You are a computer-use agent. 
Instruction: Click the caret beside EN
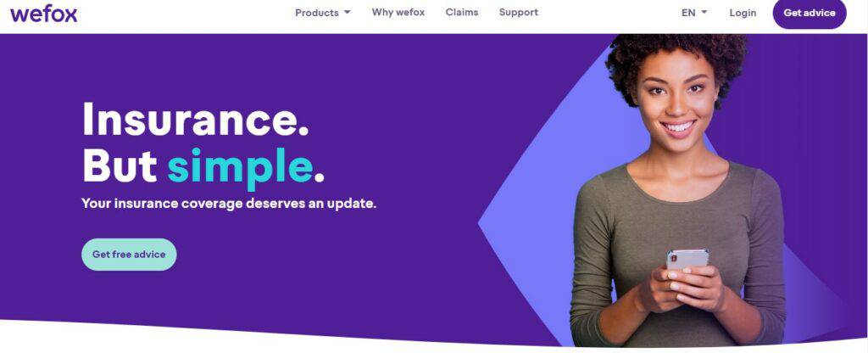tap(704, 12)
